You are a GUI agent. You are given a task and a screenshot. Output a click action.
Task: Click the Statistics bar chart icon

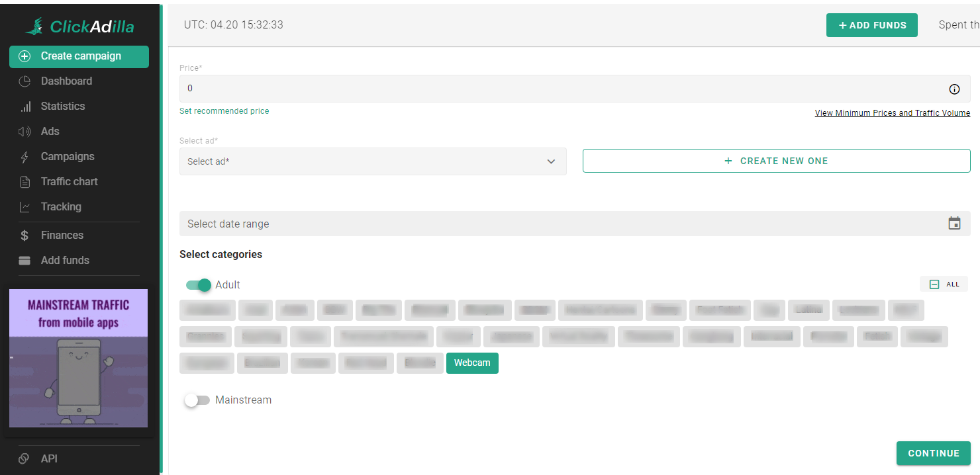(x=25, y=107)
